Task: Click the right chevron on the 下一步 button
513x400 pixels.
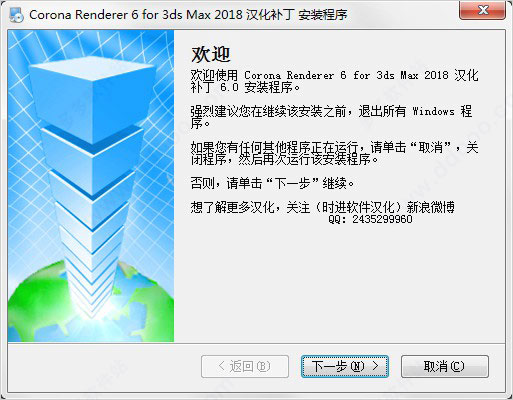Action: 375,366
